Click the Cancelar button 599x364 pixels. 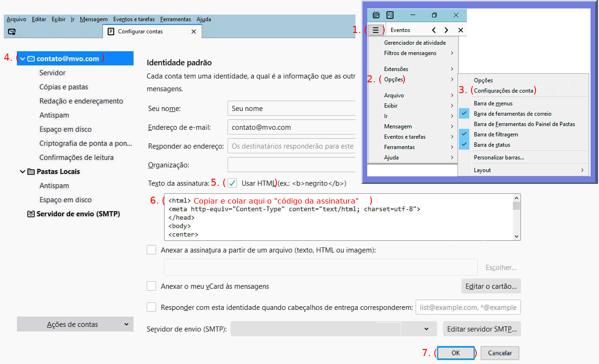pyautogui.click(x=499, y=353)
